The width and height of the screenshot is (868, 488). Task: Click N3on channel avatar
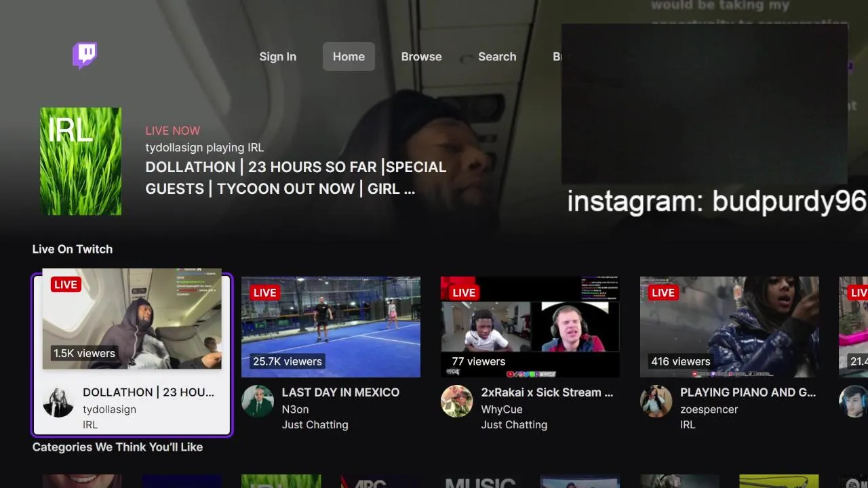tap(258, 401)
